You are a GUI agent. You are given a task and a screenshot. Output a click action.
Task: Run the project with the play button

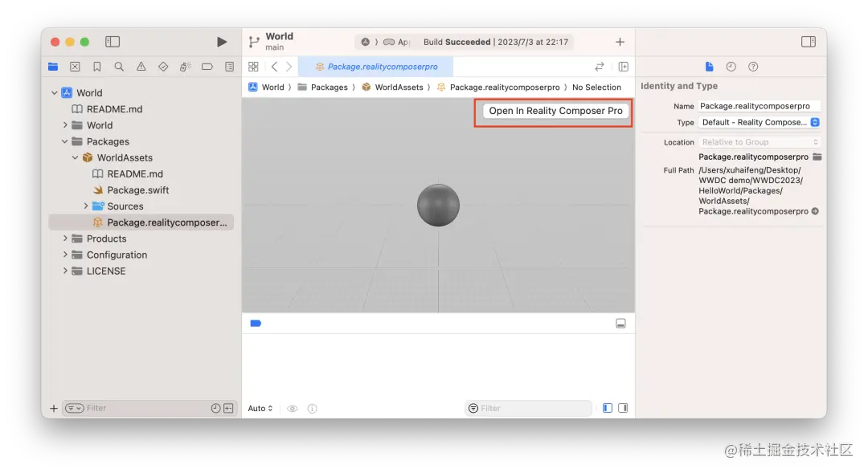(x=222, y=42)
